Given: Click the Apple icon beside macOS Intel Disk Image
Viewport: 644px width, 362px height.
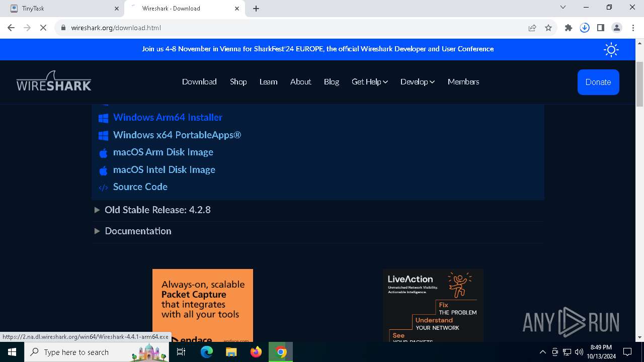Looking at the screenshot, I should 103,170.
